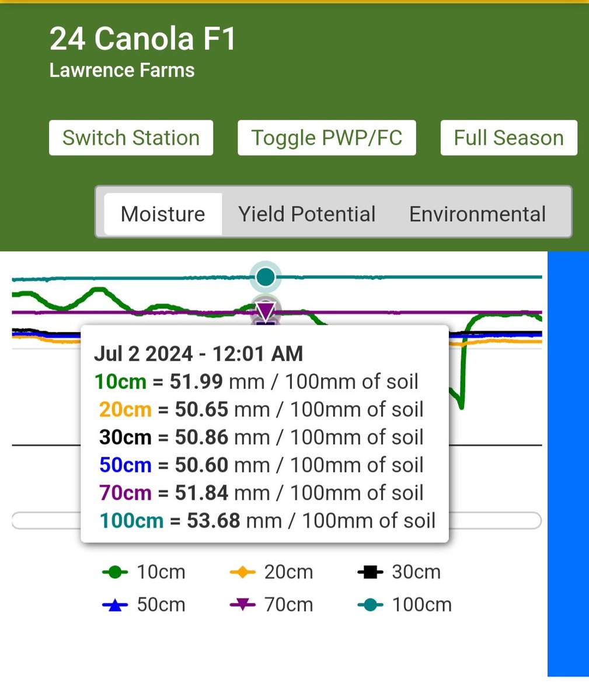The image size is (589, 700).
Task: Toggle PWP/FC lines on chart
Action: click(x=326, y=138)
